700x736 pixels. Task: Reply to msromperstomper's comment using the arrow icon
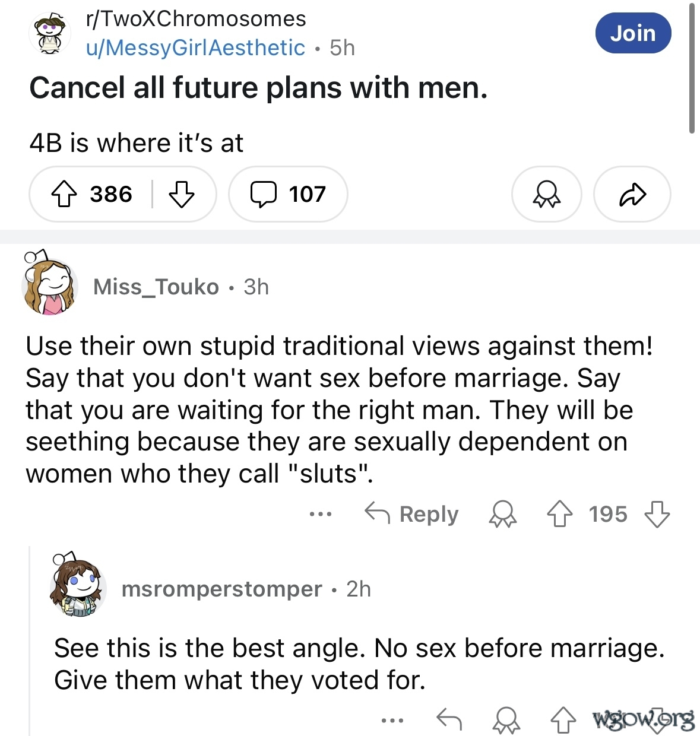tap(449, 721)
